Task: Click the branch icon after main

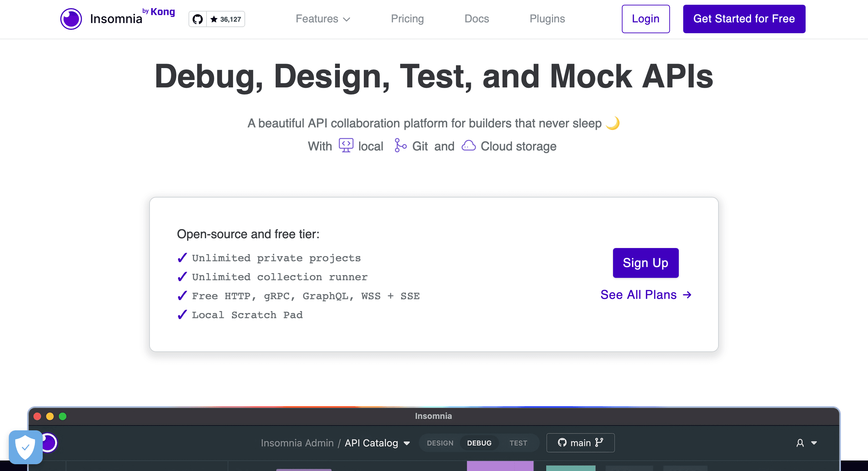Action: point(599,443)
